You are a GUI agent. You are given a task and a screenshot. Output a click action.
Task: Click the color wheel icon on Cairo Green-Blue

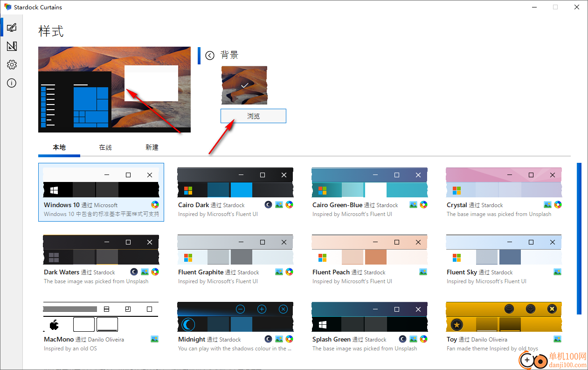424,204
